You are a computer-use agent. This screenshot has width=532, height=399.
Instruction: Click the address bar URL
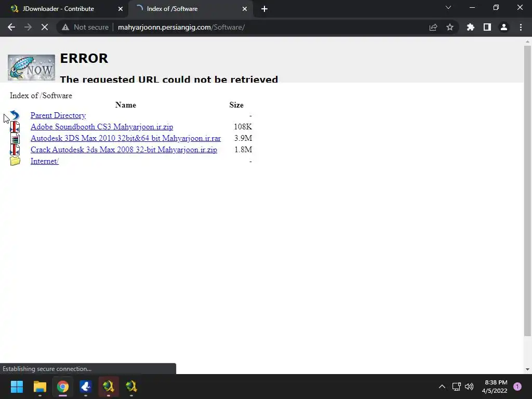(x=181, y=27)
